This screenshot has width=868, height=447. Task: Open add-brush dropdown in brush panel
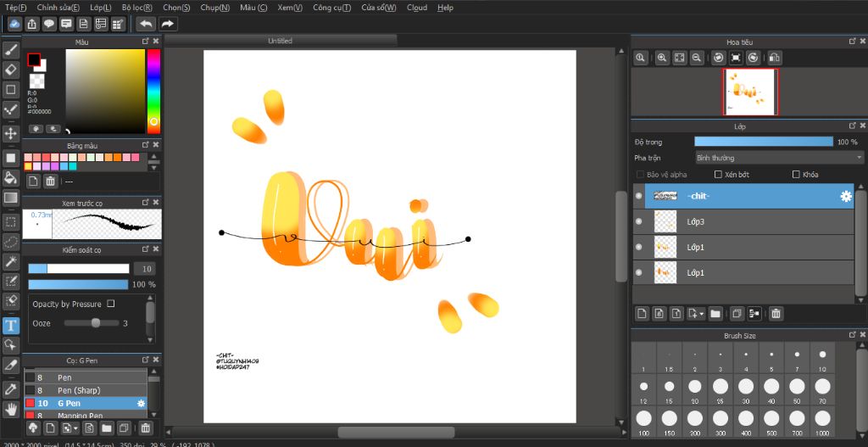pos(75,427)
